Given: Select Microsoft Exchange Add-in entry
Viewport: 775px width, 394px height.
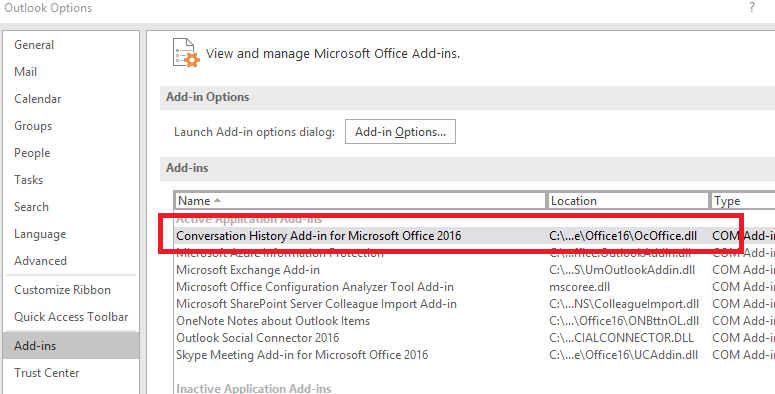Looking at the screenshot, I should pos(474,270).
